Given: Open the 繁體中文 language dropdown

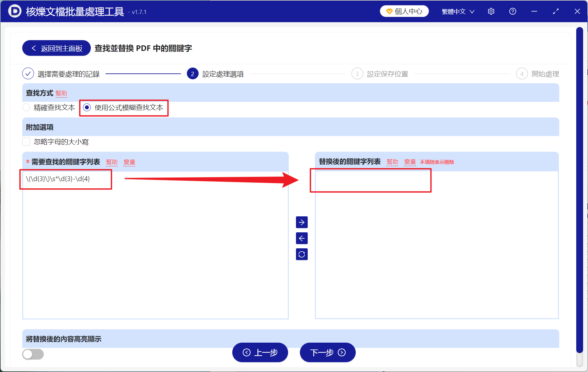Looking at the screenshot, I should click(x=457, y=11).
